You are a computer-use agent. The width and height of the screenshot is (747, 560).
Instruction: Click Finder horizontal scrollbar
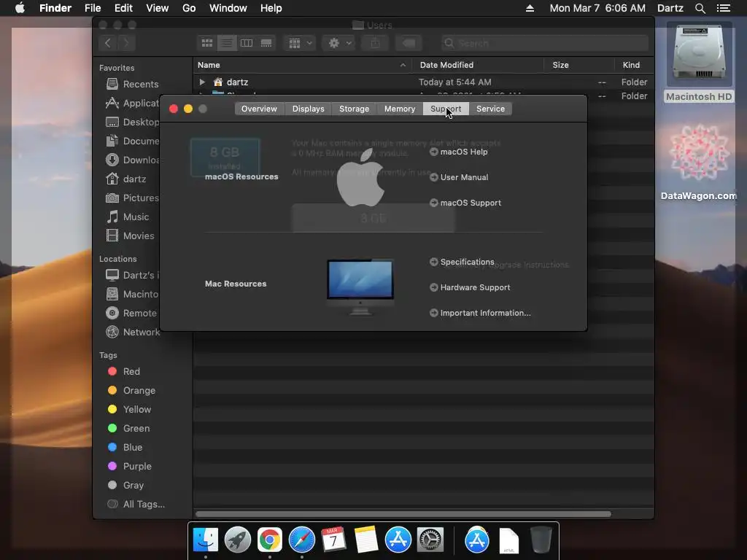pyautogui.click(x=403, y=514)
